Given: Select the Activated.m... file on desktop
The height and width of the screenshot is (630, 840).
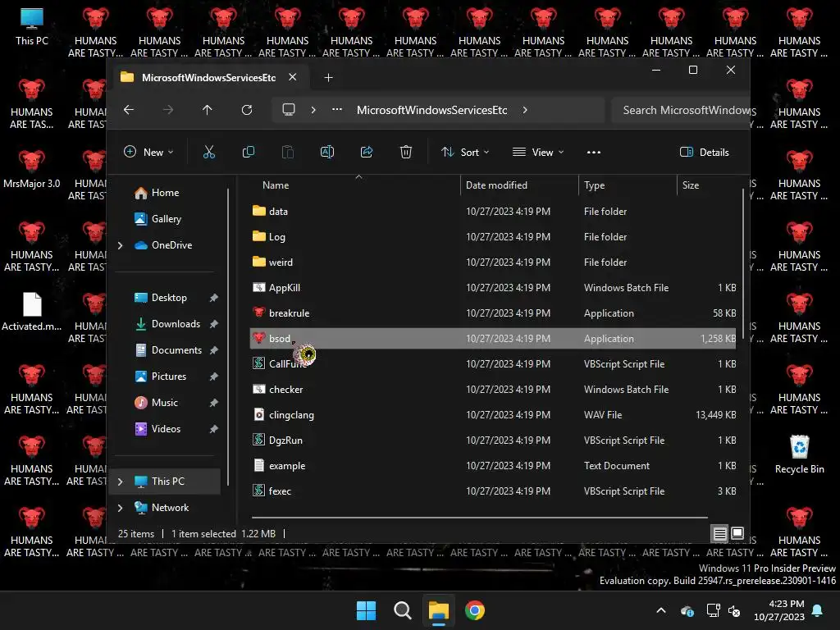Looking at the screenshot, I should (x=32, y=313).
